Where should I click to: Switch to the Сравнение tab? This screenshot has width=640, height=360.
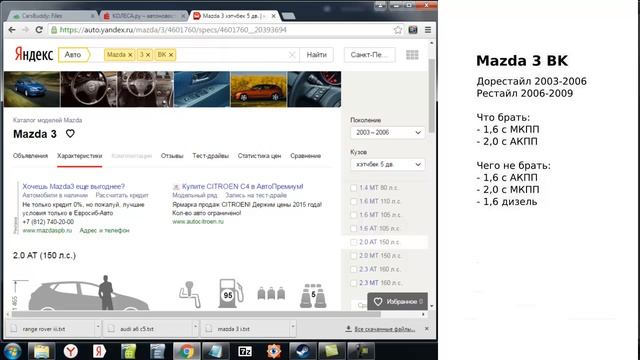(x=305, y=156)
